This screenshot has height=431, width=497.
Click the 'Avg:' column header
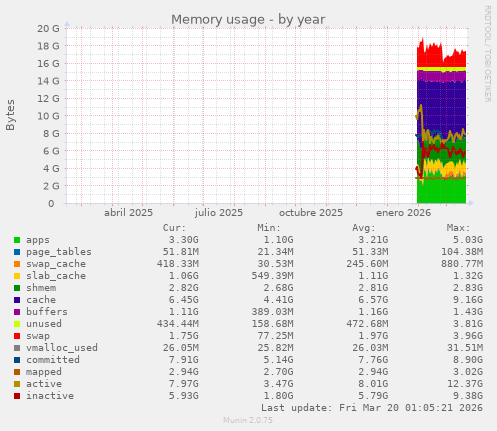tap(364, 228)
